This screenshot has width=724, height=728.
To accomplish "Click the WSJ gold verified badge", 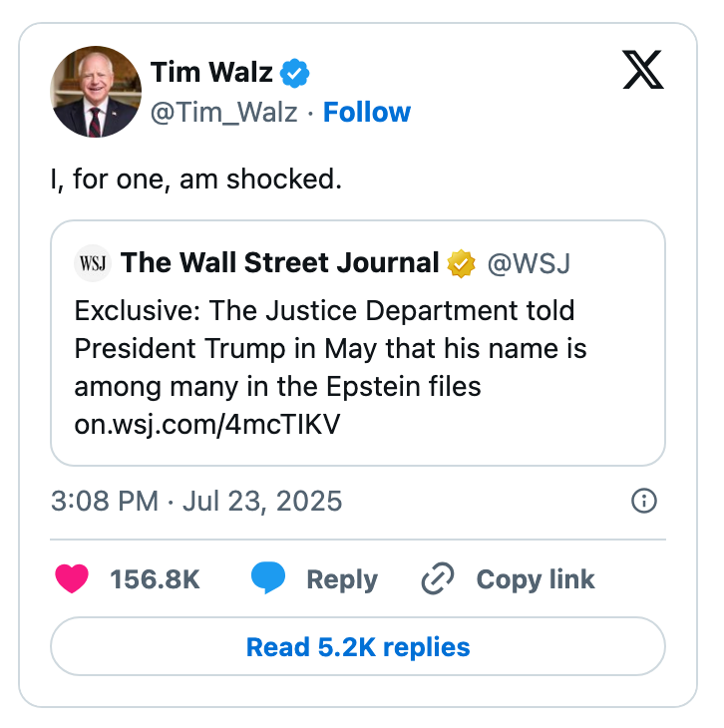I will (x=461, y=264).
